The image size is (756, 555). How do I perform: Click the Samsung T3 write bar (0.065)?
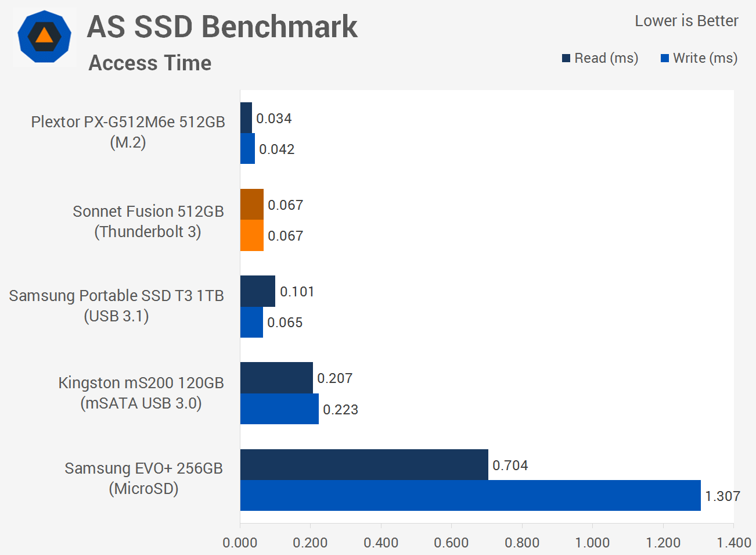tap(252, 322)
